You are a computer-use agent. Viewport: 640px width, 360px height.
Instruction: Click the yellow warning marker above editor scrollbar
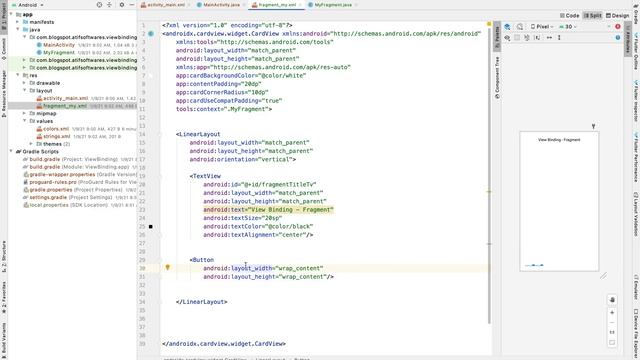[x=489, y=24]
